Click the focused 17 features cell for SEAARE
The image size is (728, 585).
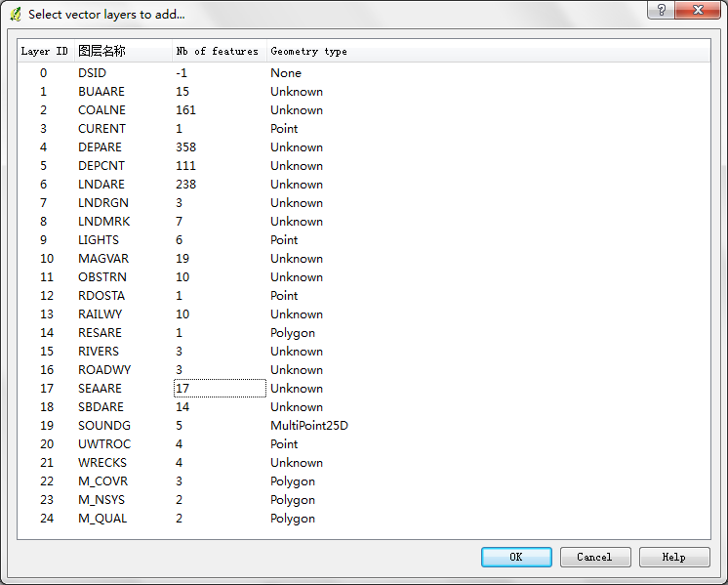(x=220, y=389)
